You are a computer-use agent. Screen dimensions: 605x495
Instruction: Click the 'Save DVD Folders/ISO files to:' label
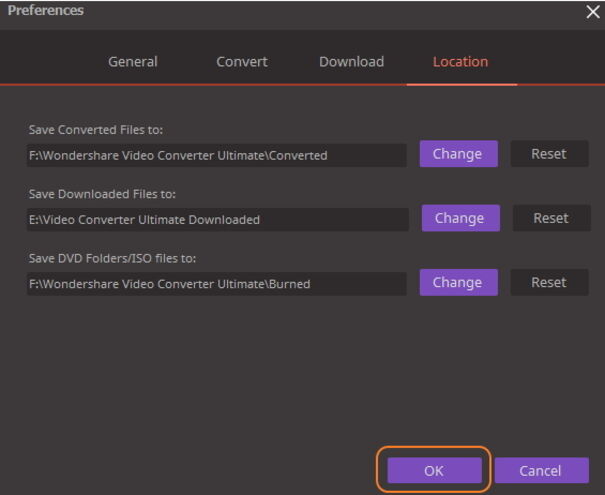tap(112, 258)
